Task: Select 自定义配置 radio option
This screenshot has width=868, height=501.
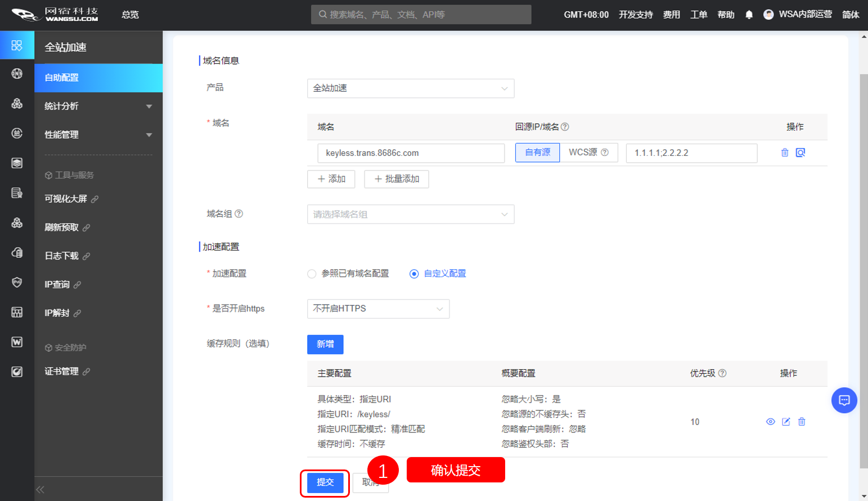Action: pyautogui.click(x=414, y=274)
